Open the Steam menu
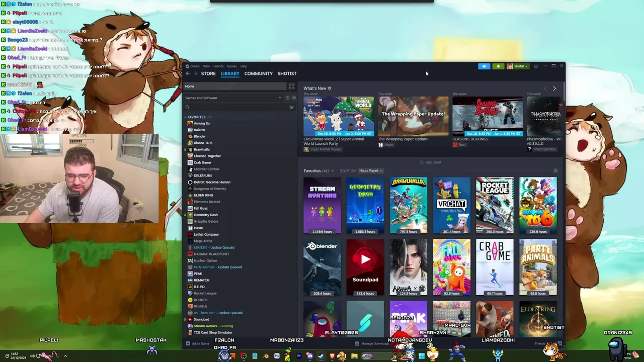 click(x=195, y=66)
